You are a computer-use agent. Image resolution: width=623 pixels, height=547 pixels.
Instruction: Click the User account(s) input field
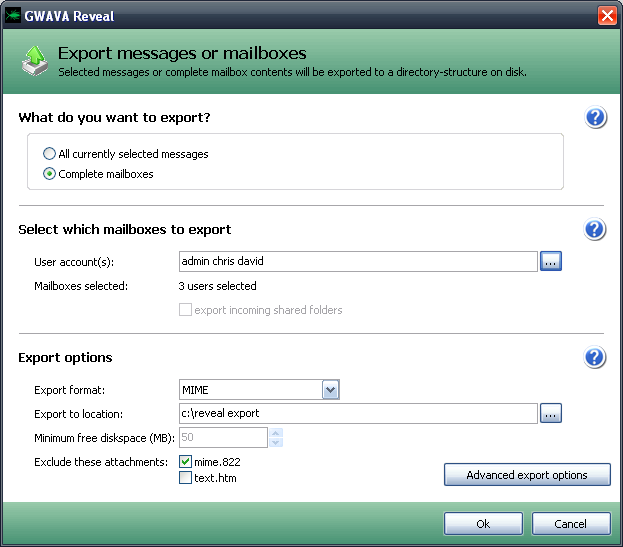(358, 261)
